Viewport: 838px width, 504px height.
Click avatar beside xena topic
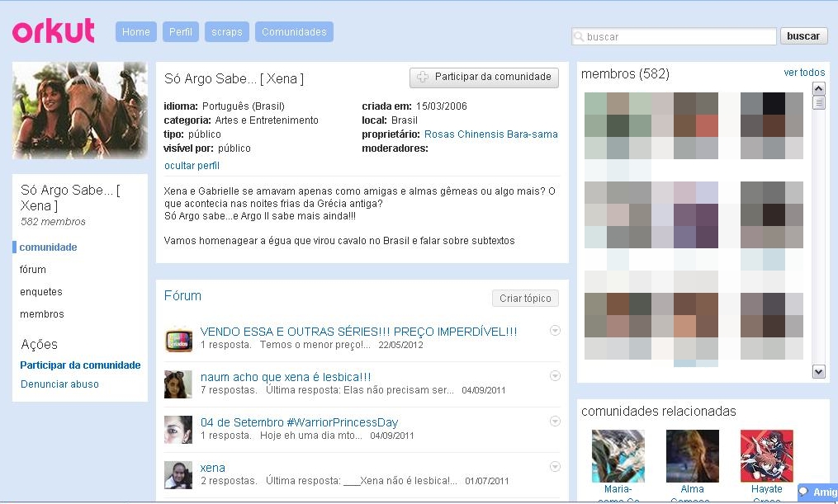point(178,475)
